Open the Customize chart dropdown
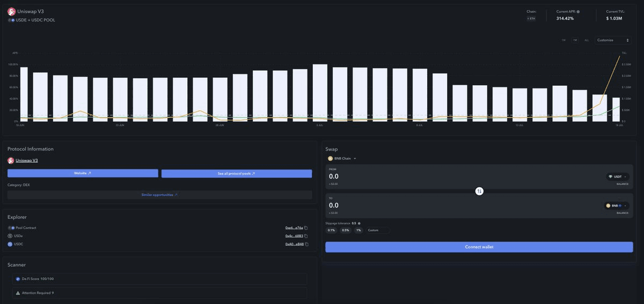This screenshot has height=304, width=644. coord(613,40)
